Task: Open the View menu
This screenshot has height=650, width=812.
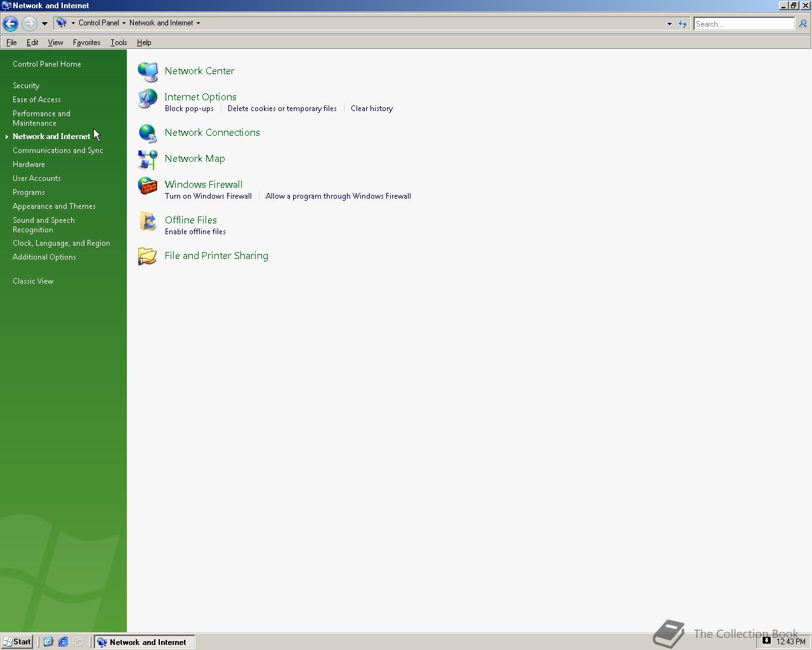Action: [55, 43]
